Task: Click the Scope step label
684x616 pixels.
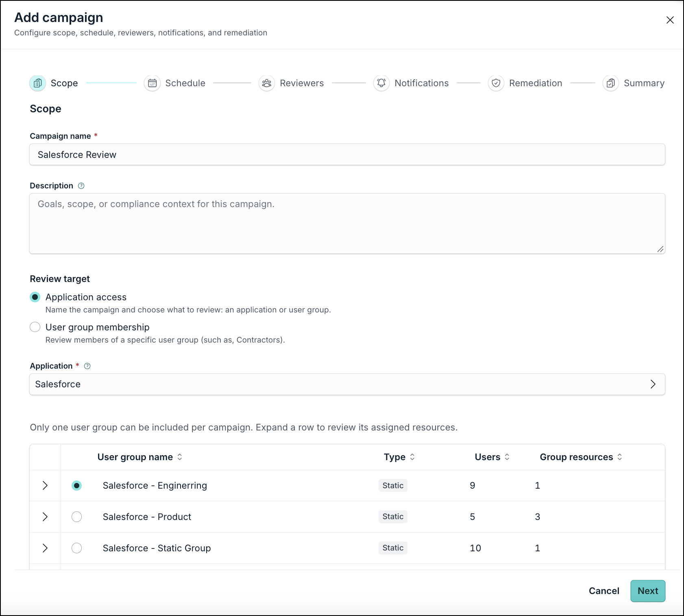Action: click(64, 83)
